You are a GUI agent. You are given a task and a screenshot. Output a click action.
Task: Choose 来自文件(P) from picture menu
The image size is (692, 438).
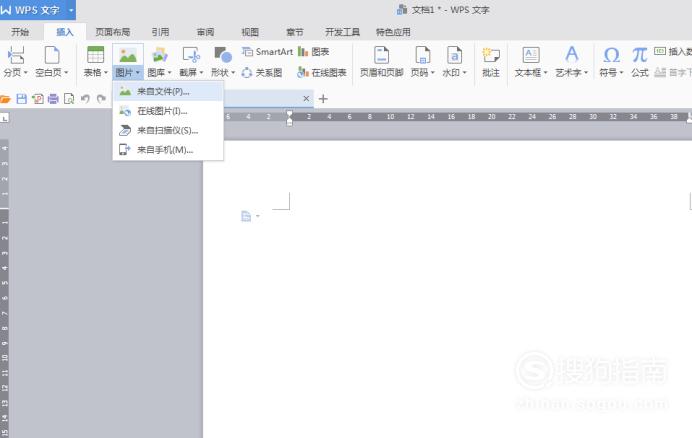(x=168, y=91)
